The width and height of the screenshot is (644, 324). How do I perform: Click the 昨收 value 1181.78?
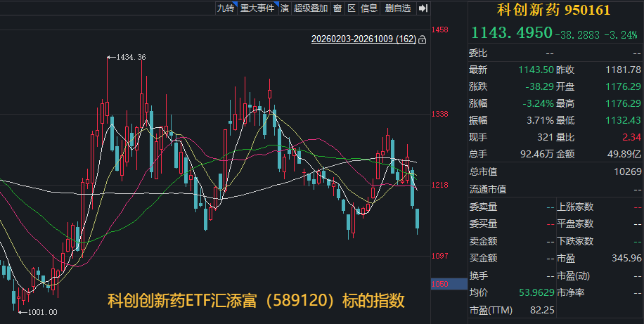pos(623,70)
